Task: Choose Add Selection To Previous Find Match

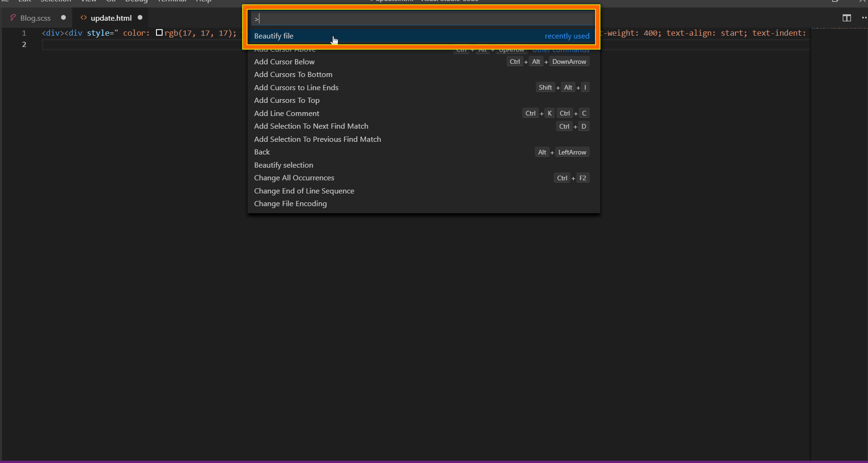Action: (423, 139)
